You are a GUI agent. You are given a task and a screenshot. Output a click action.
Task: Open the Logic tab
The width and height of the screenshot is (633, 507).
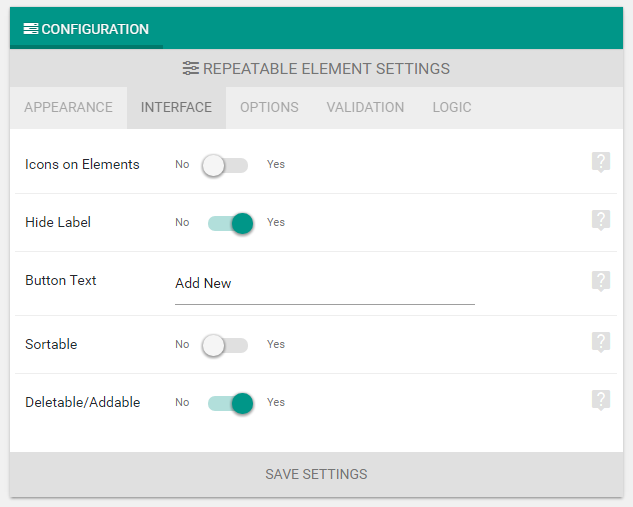[452, 107]
